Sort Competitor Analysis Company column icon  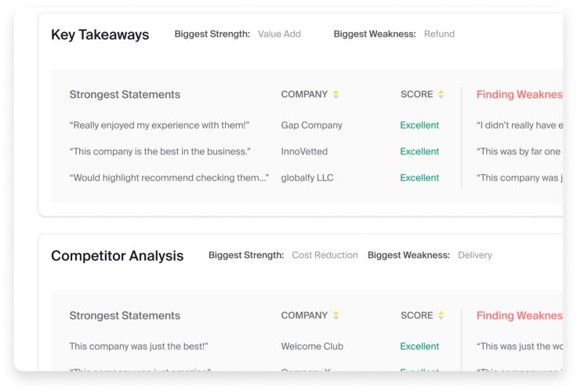click(x=336, y=316)
